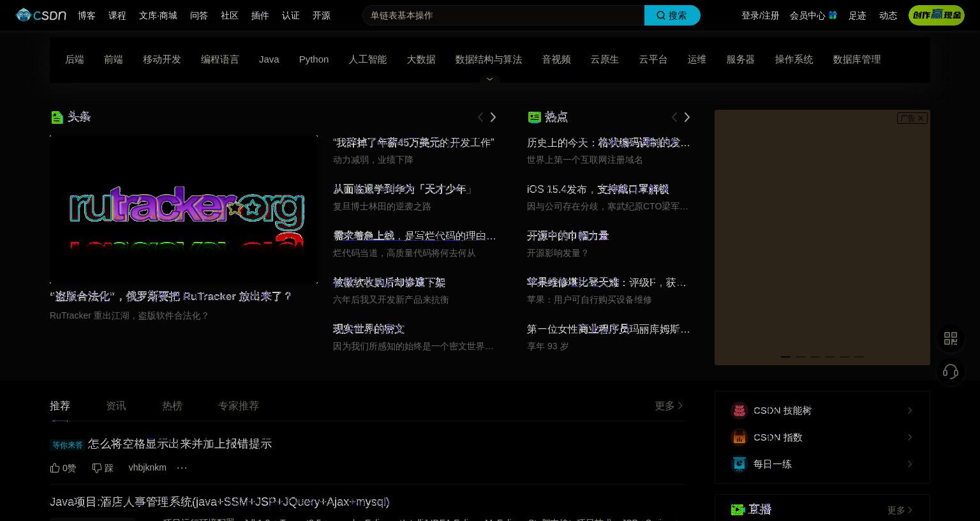Open article 现实世界的密文
Screen dimensions: 980x521
tap(369, 329)
